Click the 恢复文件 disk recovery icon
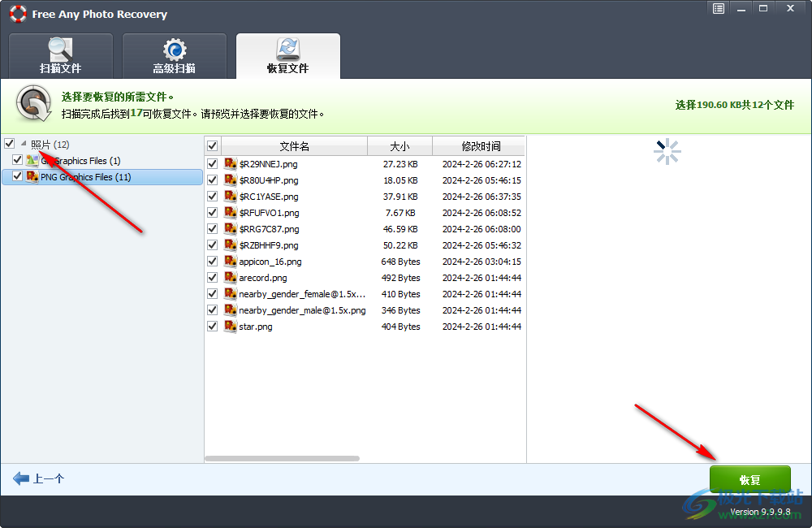The width and height of the screenshot is (812, 528). 288,49
